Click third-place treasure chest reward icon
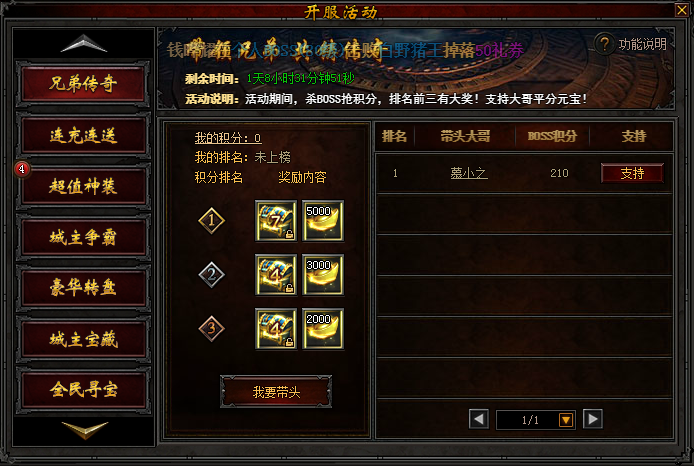 pyautogui.click(x=276, y=329)
